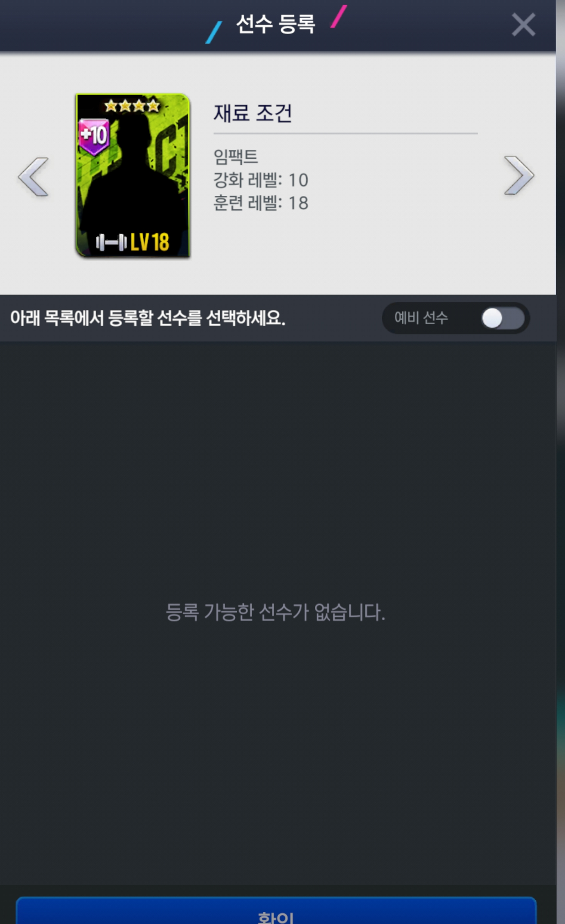Tap the dumbbell training icon
Viewport: 565px width, 924px height.
[x=111, y=242]
